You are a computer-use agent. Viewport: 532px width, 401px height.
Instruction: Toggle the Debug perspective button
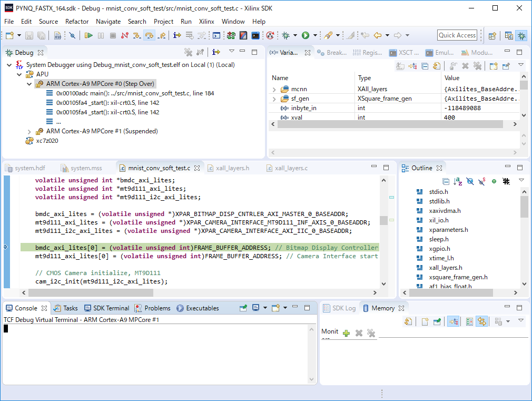(521, 35)
